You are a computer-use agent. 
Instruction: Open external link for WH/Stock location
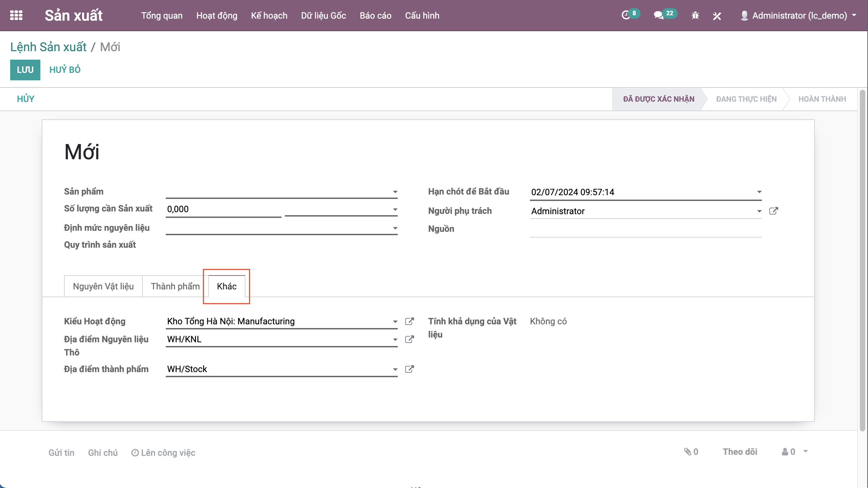click(x=410, y=369)
